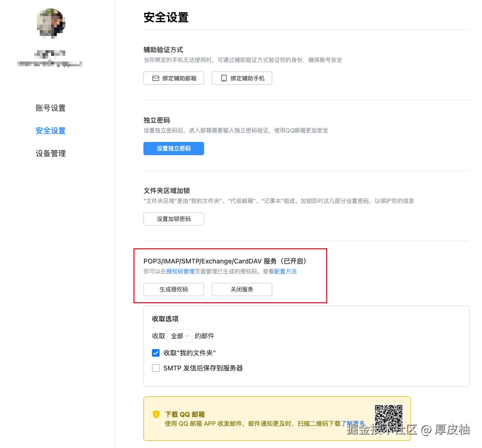482x448 pixels.
Task: Click the 绑定辅助邮箱 button label
Action: pos(179,79)
